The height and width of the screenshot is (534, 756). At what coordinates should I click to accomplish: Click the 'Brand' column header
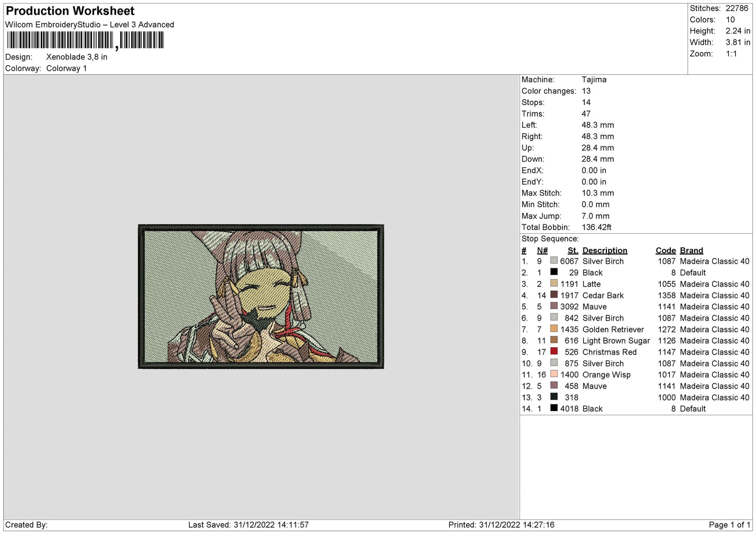(x=691, y=251)
